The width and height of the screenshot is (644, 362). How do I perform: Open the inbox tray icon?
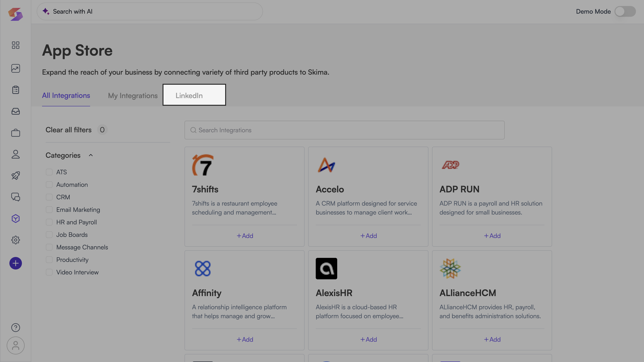tap(15, 111)
